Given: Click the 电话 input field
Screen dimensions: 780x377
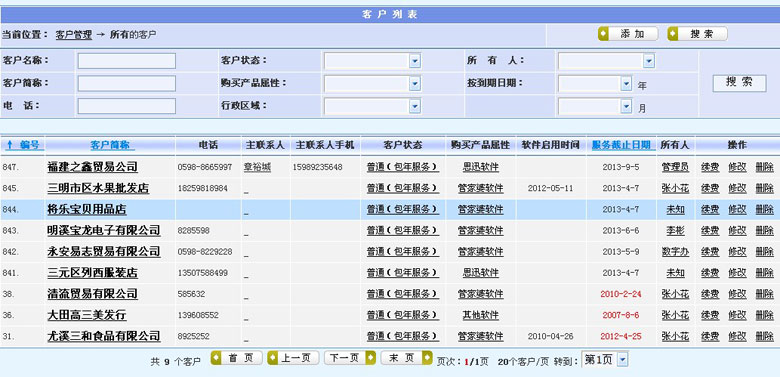Looking at the screenshot, I should [127, 106].
